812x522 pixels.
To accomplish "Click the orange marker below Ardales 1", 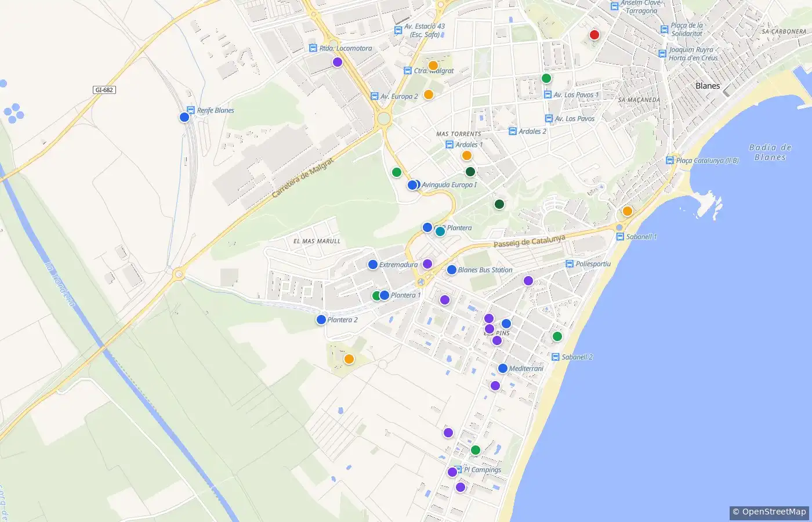I will pos(467,155).
